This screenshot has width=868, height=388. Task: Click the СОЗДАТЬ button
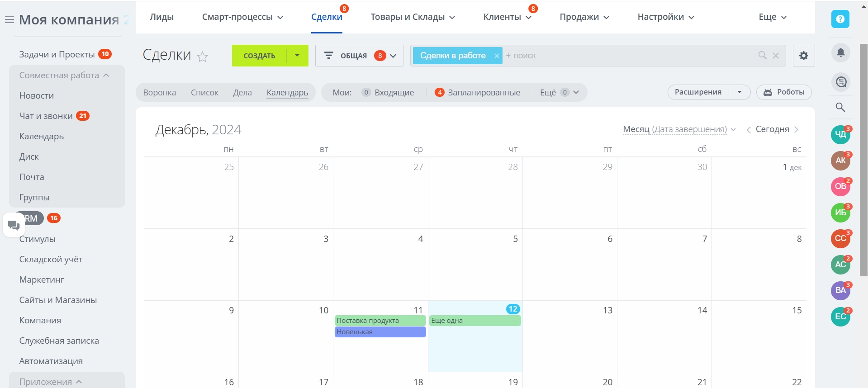(x=259, y=56)
